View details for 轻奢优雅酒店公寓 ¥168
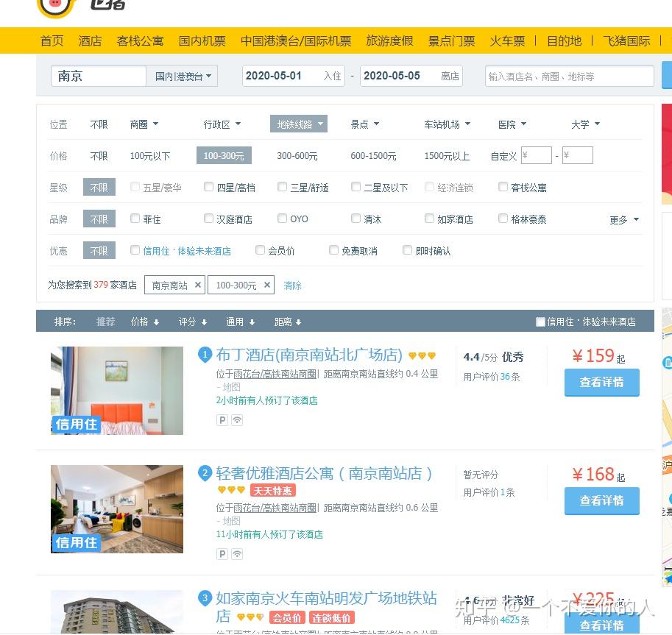 point(602,500)
